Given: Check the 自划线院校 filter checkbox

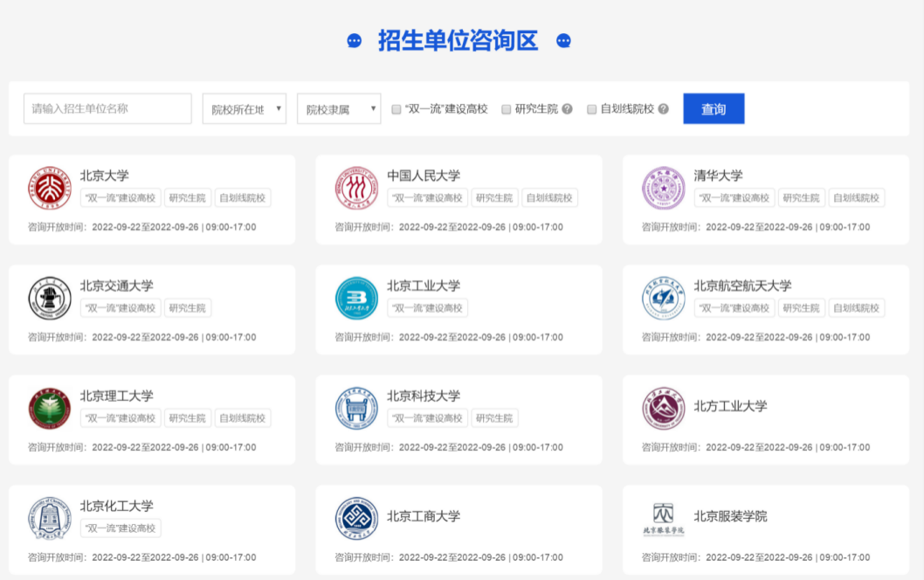Looking at the screenshot, I should (x=591, y=109).
